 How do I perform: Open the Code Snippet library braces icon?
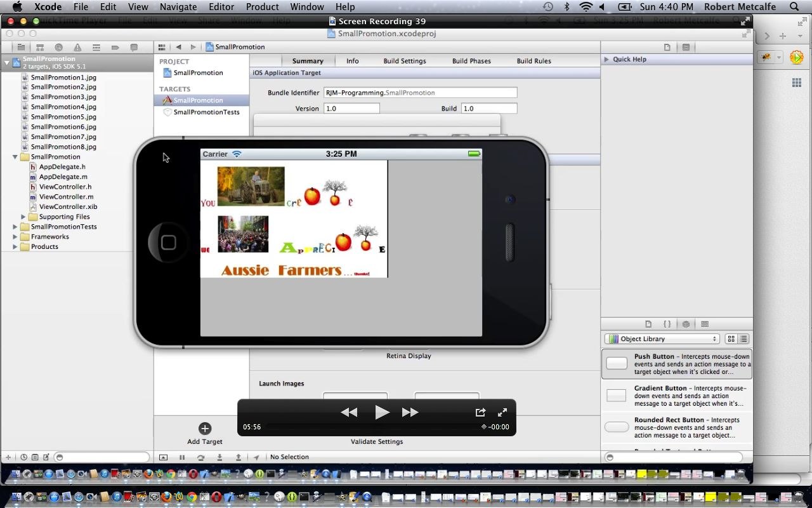coord(667,324)
